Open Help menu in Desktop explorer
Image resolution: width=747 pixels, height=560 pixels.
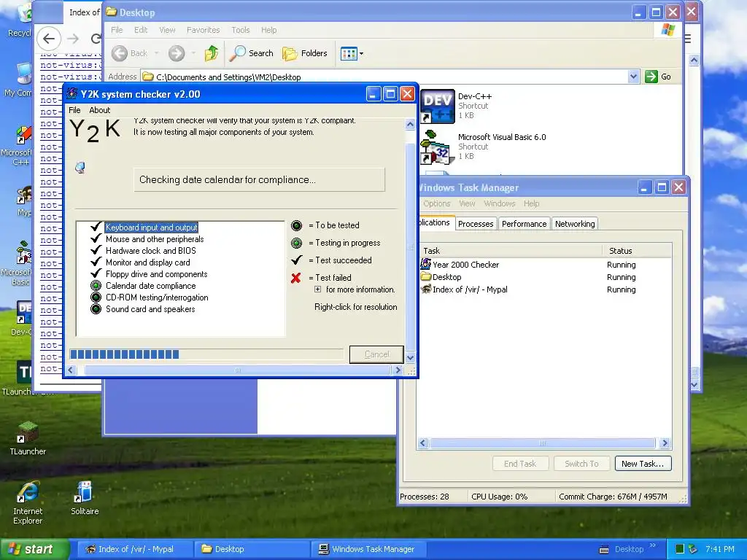[x=268, y=30]
